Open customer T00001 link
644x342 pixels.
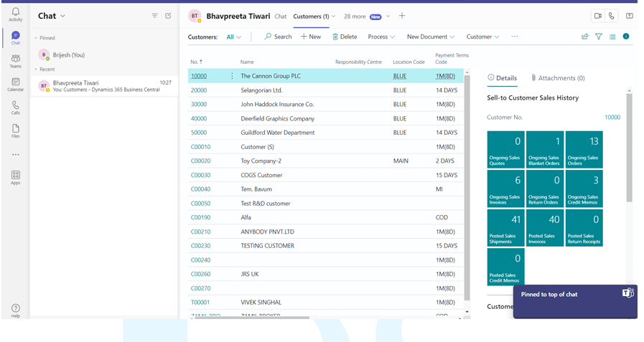click(200, 303)
